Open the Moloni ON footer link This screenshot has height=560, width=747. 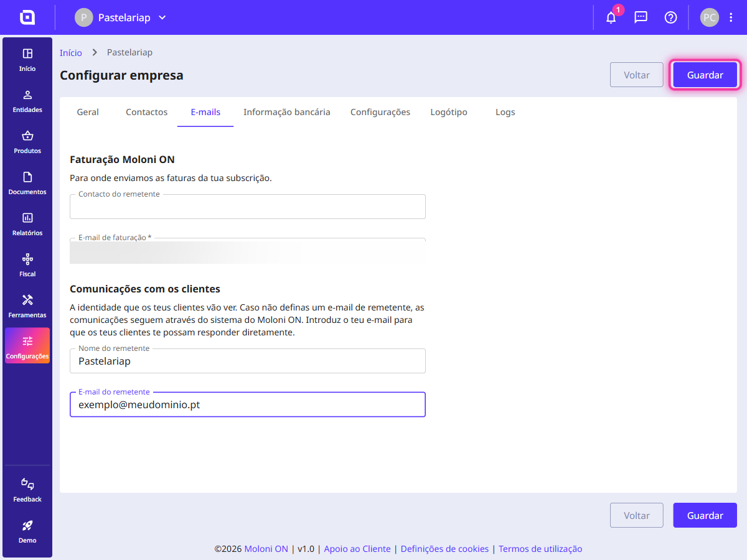(266, 549)
